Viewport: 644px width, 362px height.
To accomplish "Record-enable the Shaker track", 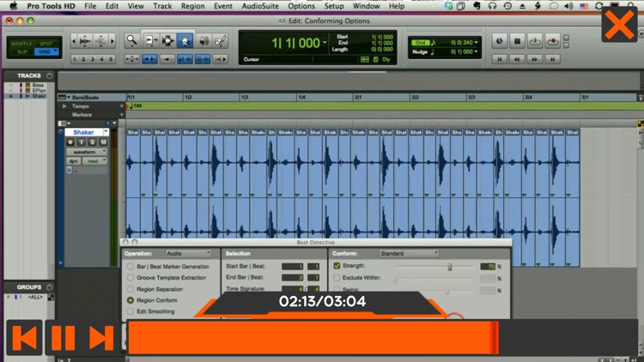I will click(x=70, y=142).
